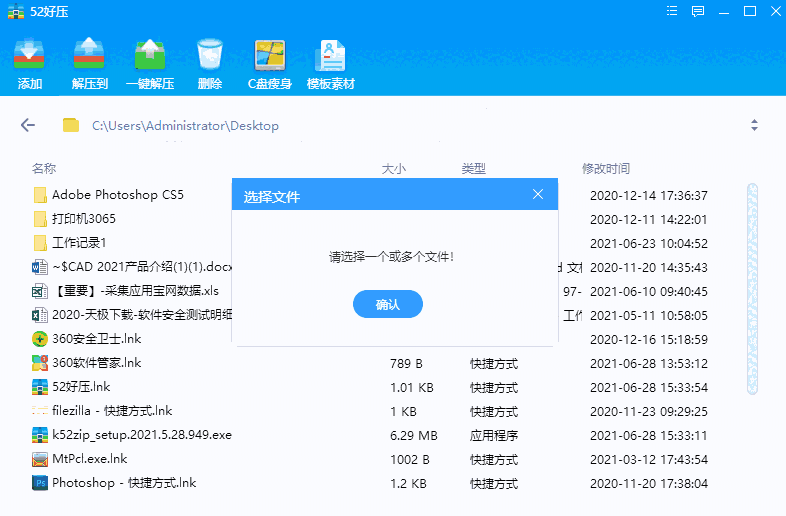Image resolution: width=786 pixels, height=516 pixels.
Task: Click the date 2021-03-12 17:43:54
Action: (x=649, y=460)
